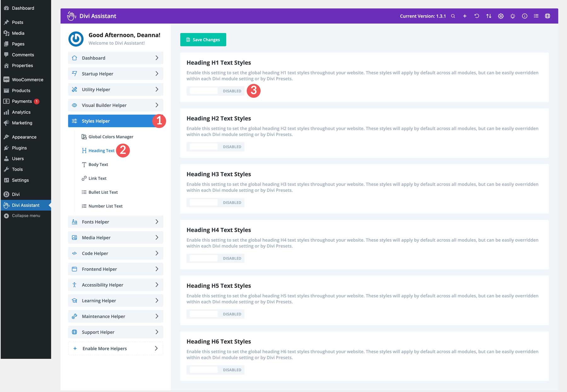Open the search icon in Divi Assistant toolbar
Screen dimensions: 567x392
click(x=453, y=16)
